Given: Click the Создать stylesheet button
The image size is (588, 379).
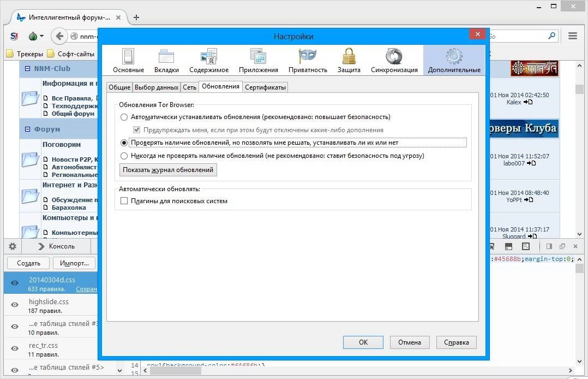Looking at the screenshot, I should 28,263.
